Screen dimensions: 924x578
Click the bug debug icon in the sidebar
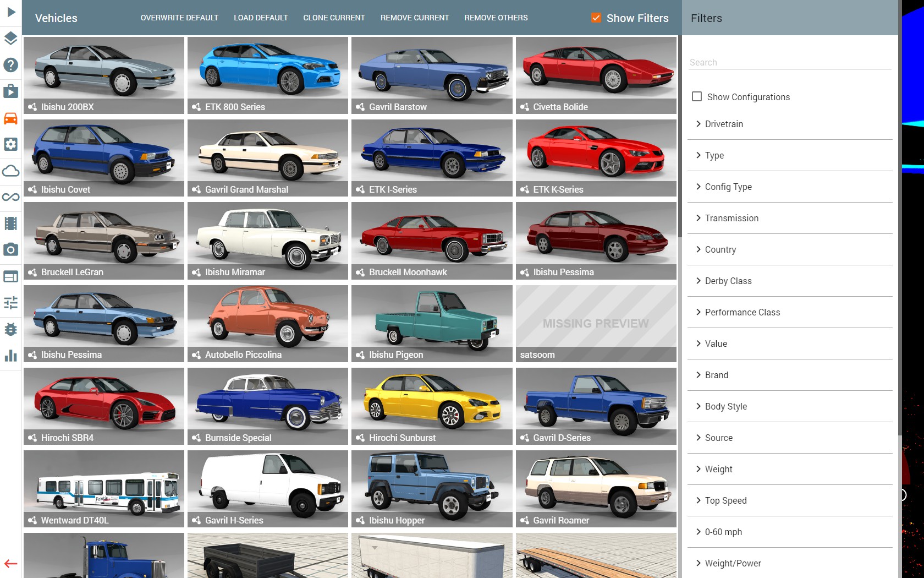coord(10,329)
